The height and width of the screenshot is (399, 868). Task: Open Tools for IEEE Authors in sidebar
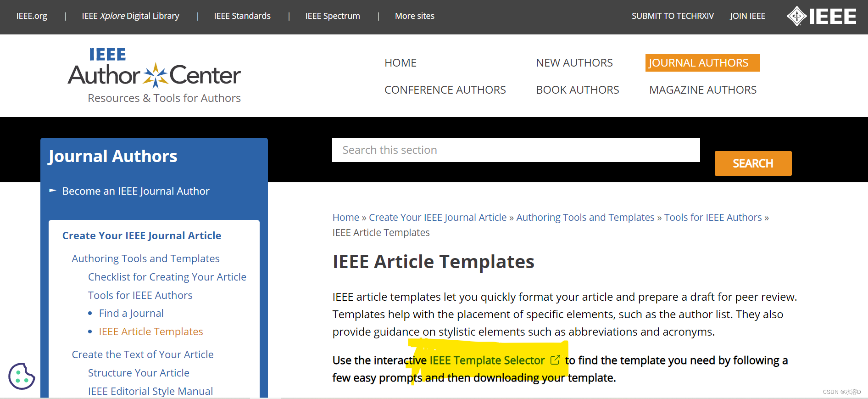(140, 295)
